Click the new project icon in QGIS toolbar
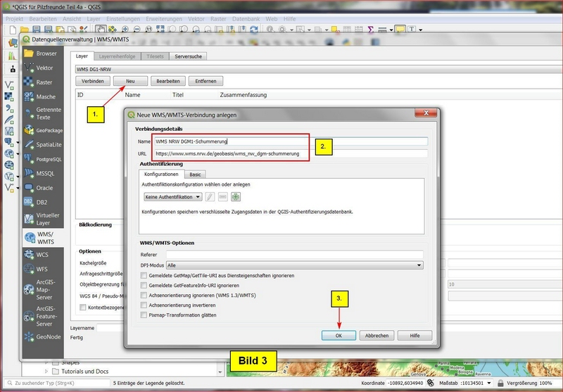This screenshot has height=392, width=563. pos(13,30)
